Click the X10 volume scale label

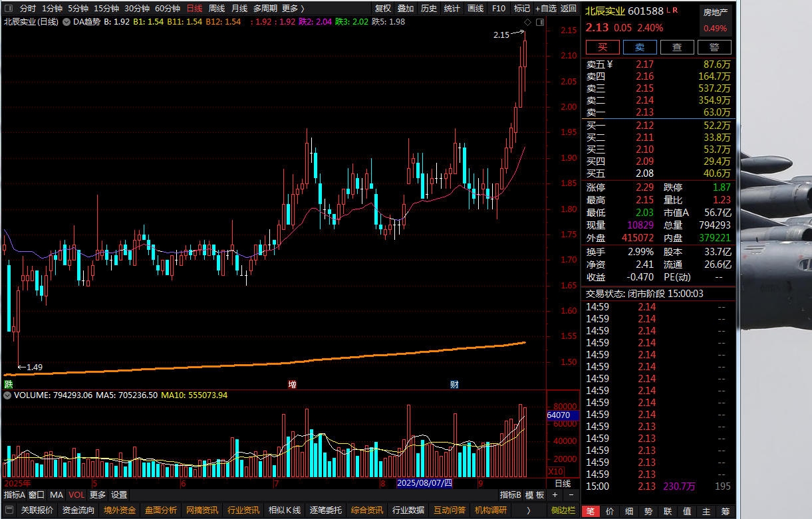[x=555, y=471]
